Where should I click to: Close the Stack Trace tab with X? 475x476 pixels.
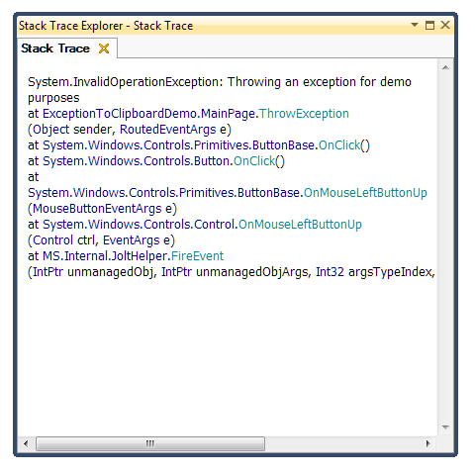pos(104,48)
